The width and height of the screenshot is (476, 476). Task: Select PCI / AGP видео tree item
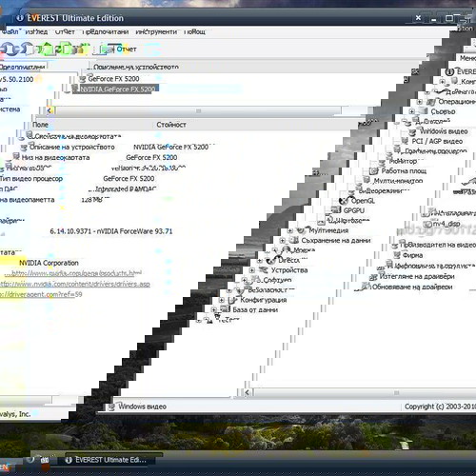coord(437,141)
